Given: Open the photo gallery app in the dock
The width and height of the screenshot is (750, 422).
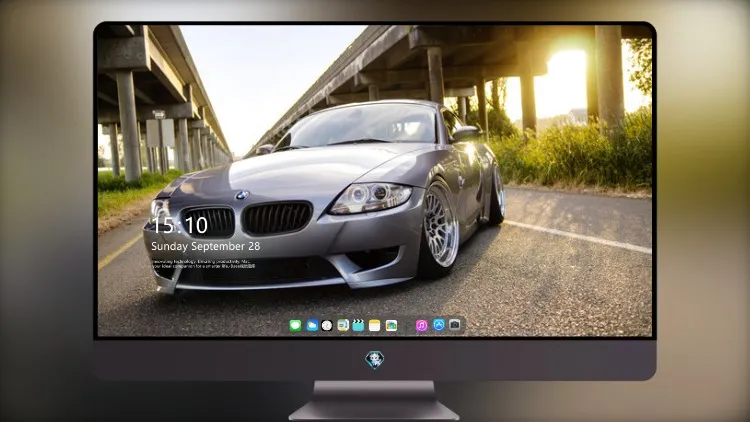Looking at the screenshot, I should pos(391,326).
